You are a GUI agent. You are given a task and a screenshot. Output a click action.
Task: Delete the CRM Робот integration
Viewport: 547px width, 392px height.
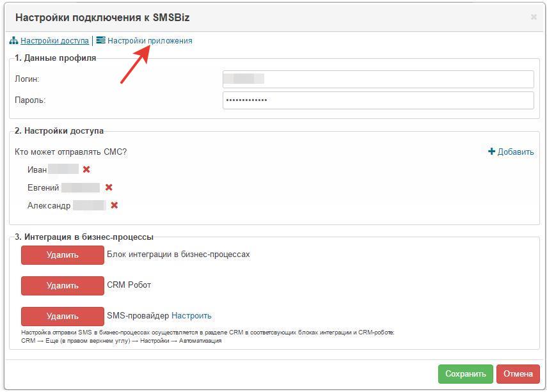pyautogui.click(x=63, y=286)
